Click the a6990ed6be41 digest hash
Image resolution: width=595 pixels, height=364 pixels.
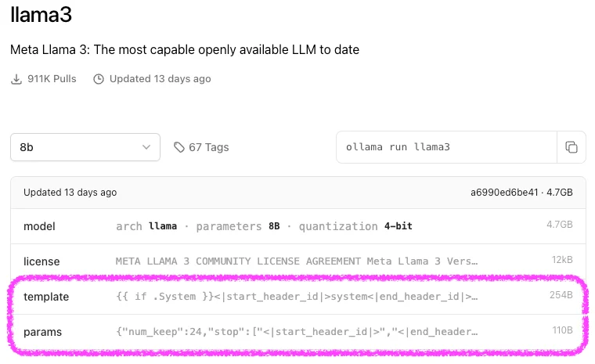[504, 192]
